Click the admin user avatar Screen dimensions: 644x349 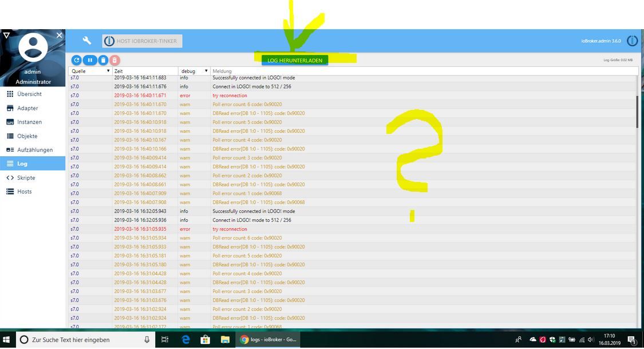pyautogui.click(x=33, y=47)
